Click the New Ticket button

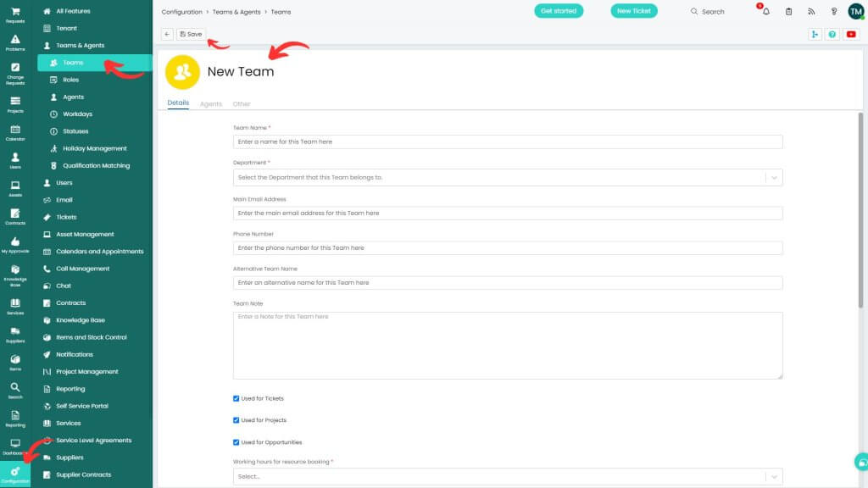(x=634, y=11)
